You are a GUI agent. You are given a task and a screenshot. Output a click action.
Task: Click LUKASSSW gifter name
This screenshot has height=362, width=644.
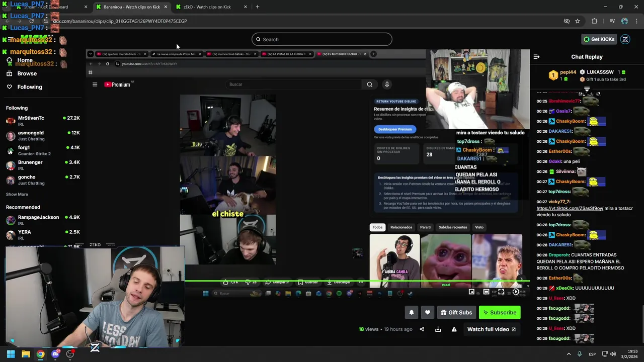600,72
